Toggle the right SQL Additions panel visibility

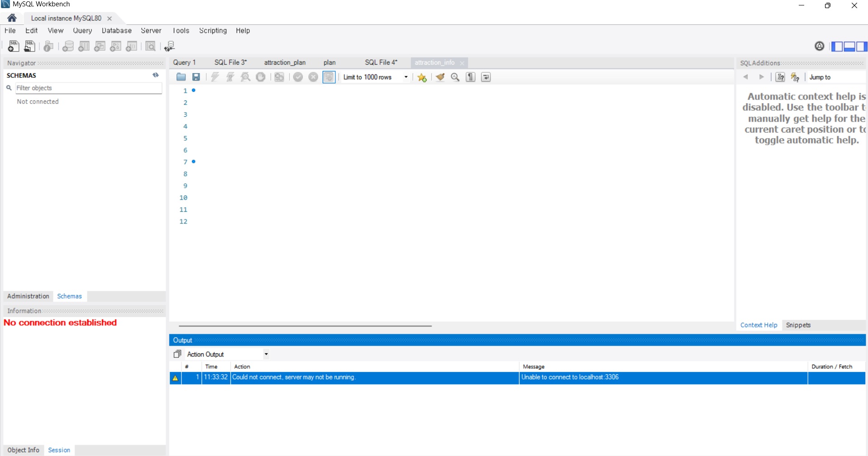click(862, 46)
